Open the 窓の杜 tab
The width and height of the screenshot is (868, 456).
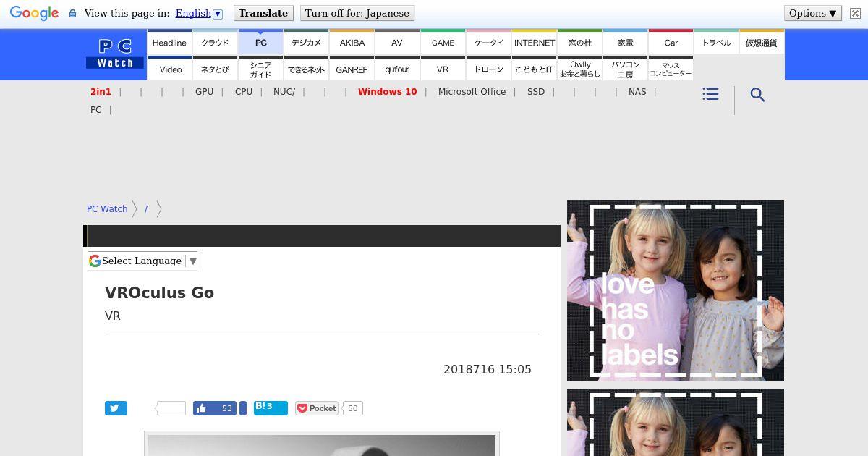[579, 42]
